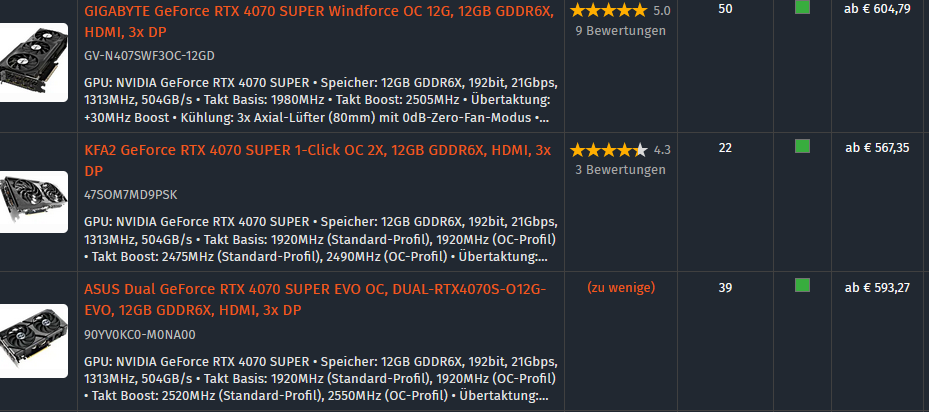
Task: Open the 9 Bewertungen reviews link
Action: click(620, 31)
